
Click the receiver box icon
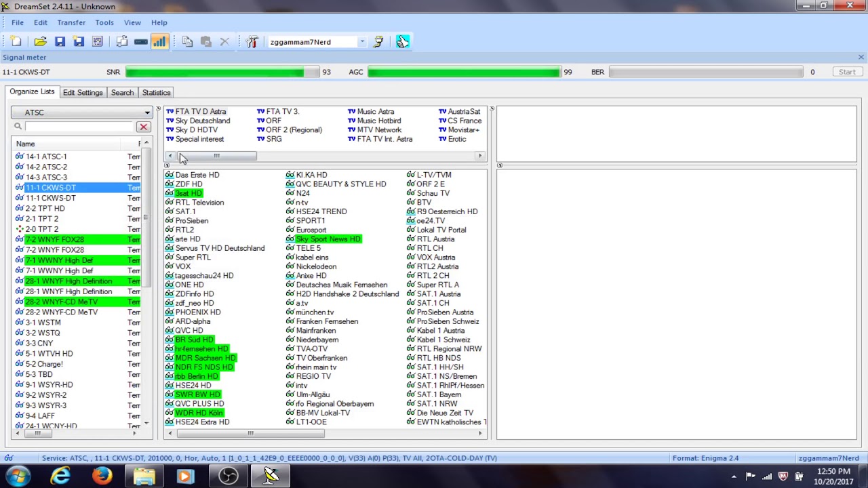click(141, 42)
